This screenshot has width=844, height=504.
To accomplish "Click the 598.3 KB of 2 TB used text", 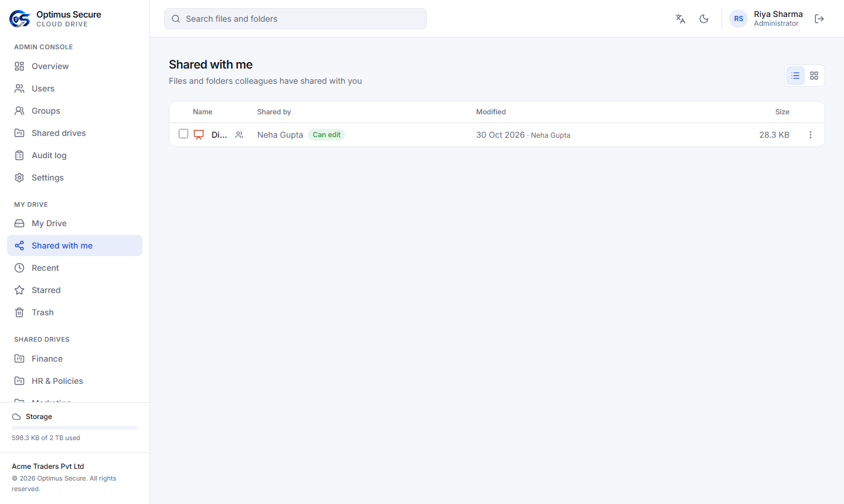I will 46,438.
